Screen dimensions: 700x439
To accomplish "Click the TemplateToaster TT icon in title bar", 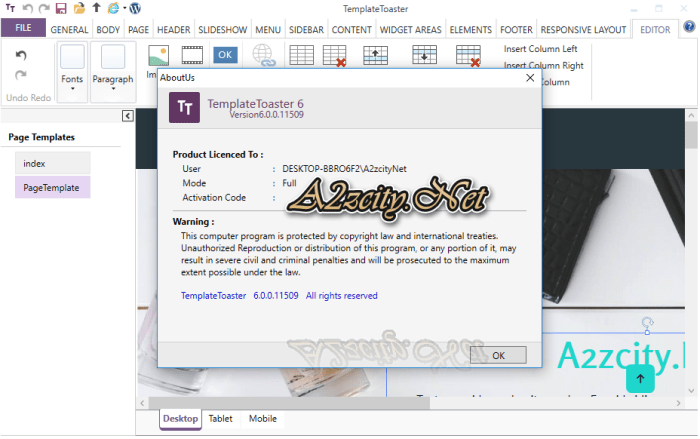I will (x=10, y=8).
